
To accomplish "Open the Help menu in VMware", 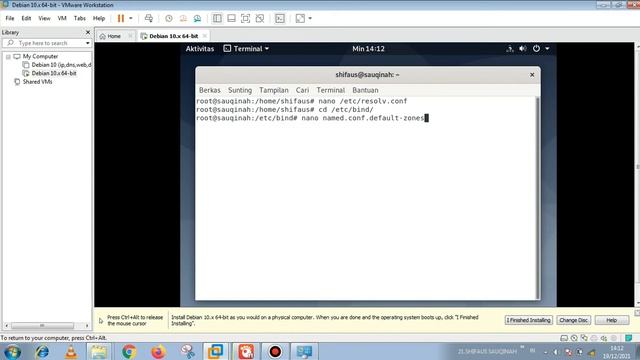I will pyautogui.click(x=99, y=18).
